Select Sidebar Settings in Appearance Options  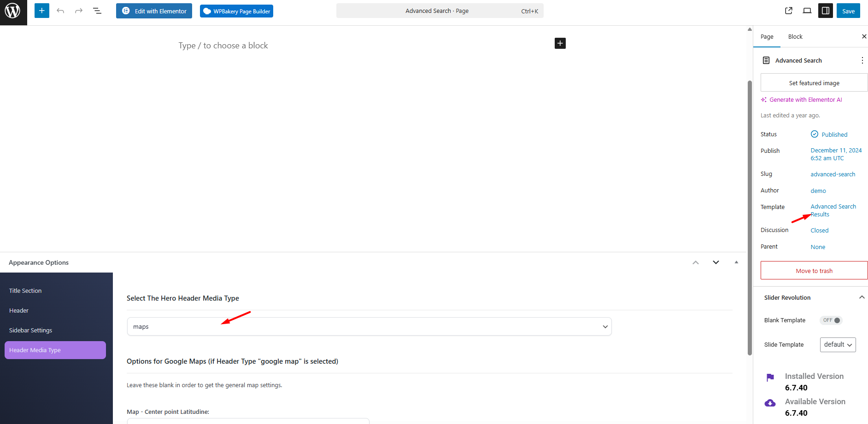30,331
